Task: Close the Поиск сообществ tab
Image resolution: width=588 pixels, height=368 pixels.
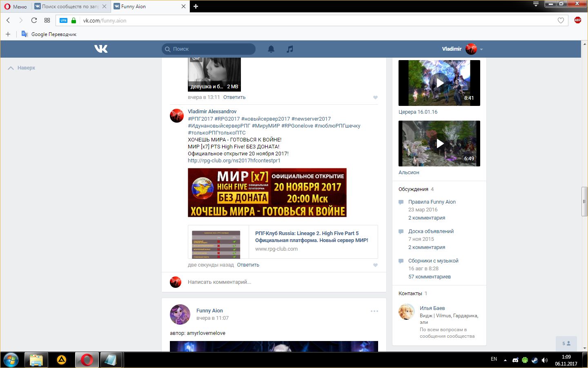Action: [104, 7]
